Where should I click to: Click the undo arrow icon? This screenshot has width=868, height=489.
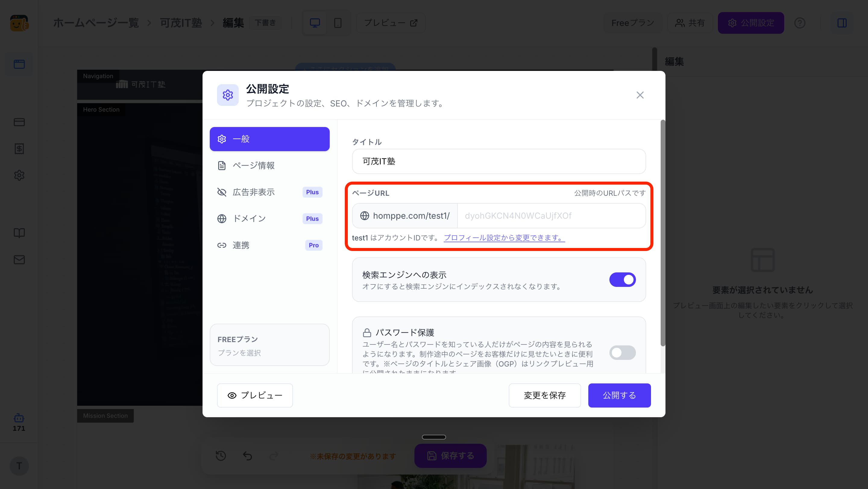click(x=247, y=456)
